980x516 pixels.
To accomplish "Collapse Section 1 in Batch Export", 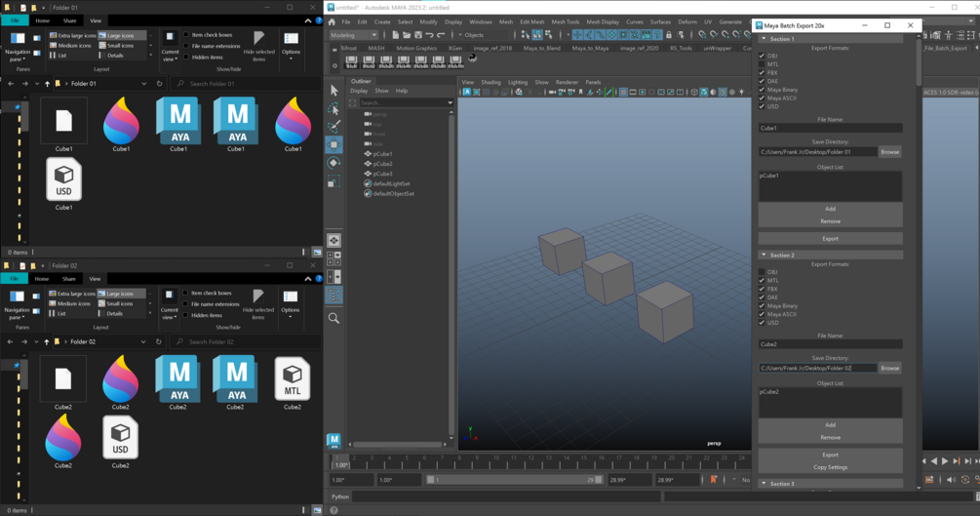I will click(x=764, y=39).
